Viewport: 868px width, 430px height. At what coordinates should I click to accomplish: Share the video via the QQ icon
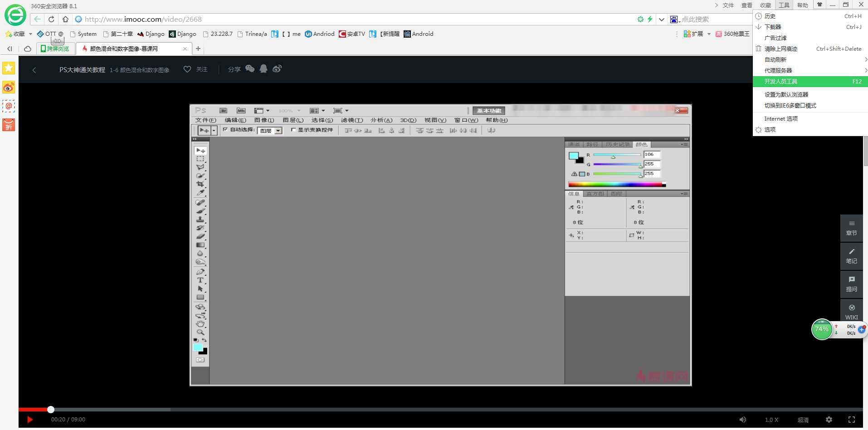pyautogui.click(x=263, y=68)
